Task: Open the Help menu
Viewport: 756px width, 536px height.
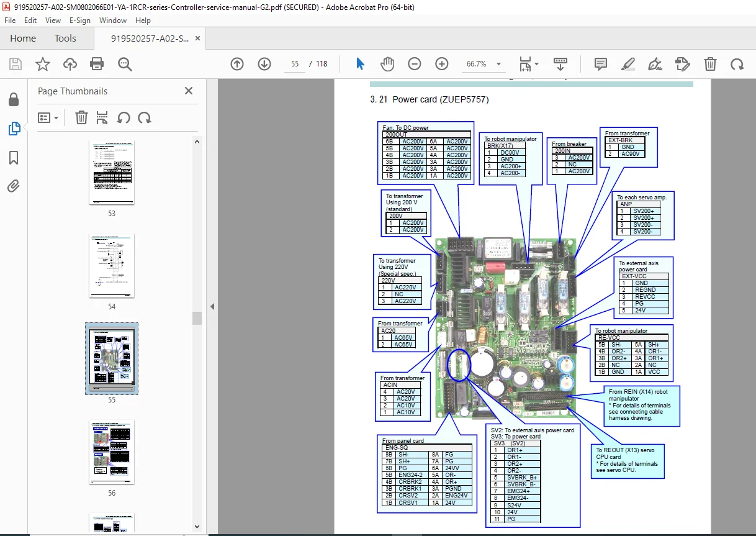Action: [143, 20]
